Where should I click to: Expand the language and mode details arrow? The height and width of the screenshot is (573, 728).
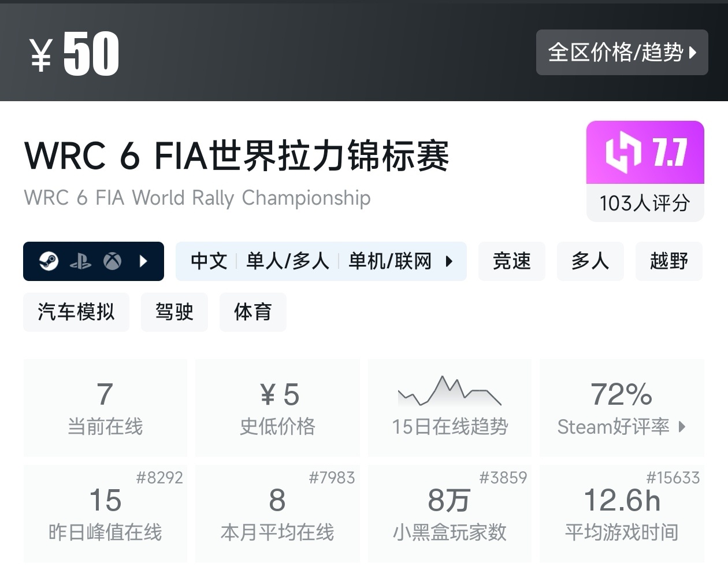pos(449,261)
